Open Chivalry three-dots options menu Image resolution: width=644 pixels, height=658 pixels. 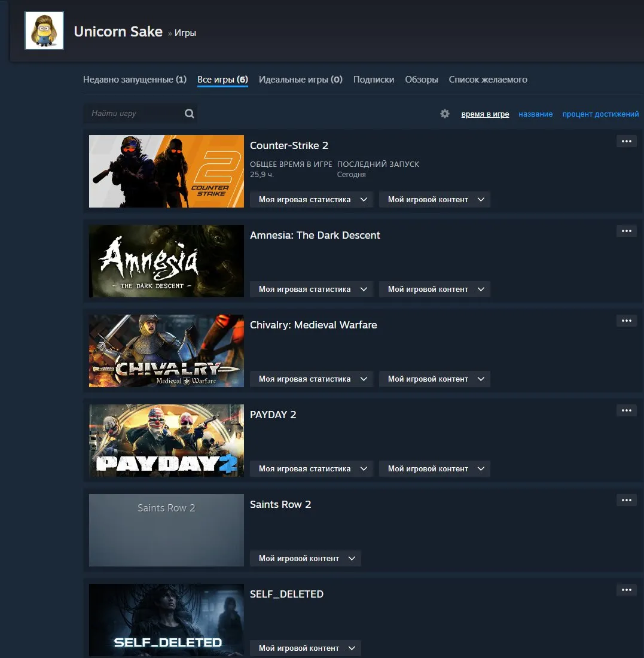pyautogui.click(x=627, y=321)
